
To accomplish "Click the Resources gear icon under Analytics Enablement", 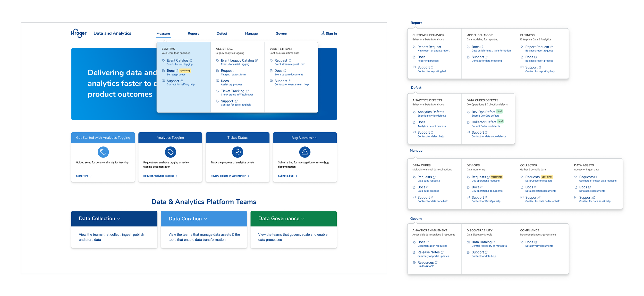I will (414, 263).
